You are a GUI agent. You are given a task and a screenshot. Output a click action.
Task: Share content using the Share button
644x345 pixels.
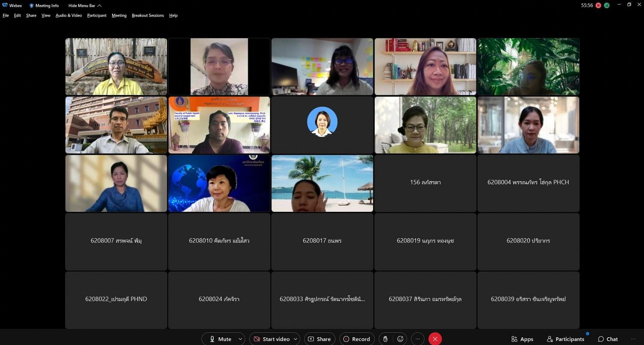[319, 339]
